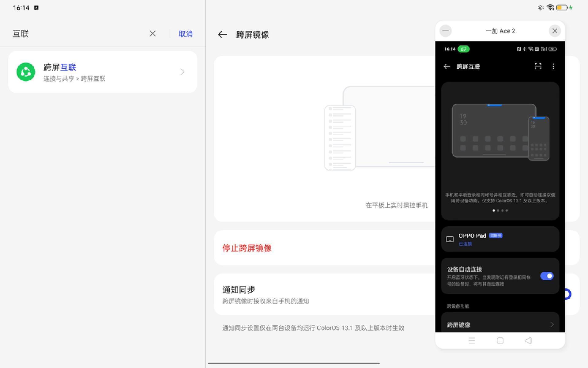Screen dimensions: 588x368
Task: Tap the back arrow inside the mirrored 跨屏互联 screen
Action: [447, 67]
